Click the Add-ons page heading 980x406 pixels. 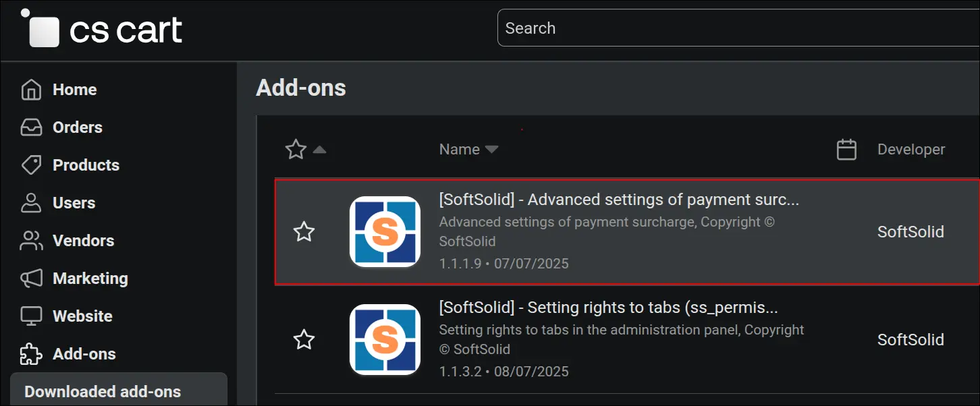tap(301, 88)
